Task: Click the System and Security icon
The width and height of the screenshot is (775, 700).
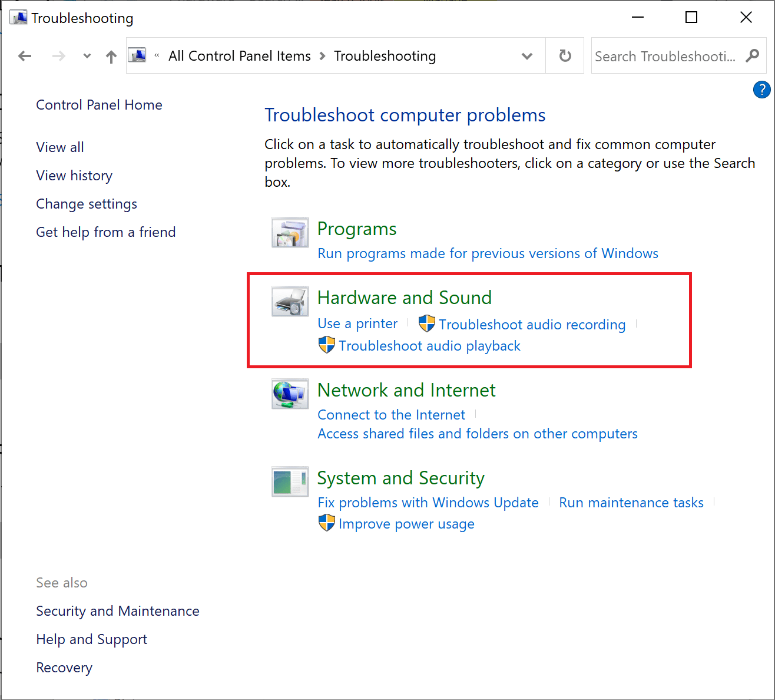Action: (x=290, y=482)
